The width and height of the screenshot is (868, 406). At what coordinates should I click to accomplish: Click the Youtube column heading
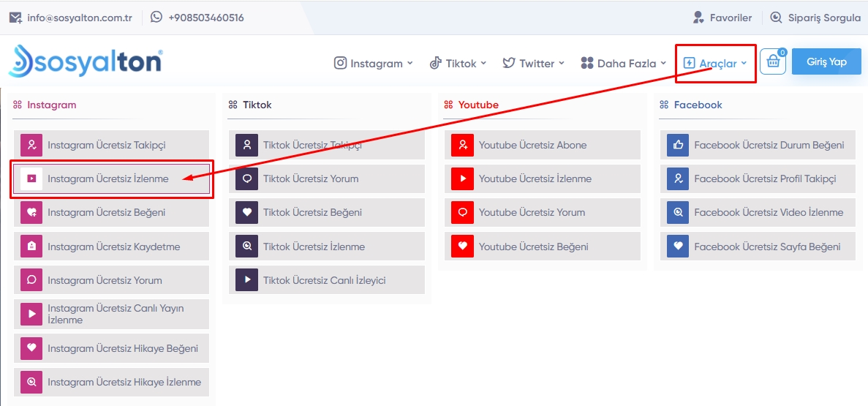pos(478,105)
